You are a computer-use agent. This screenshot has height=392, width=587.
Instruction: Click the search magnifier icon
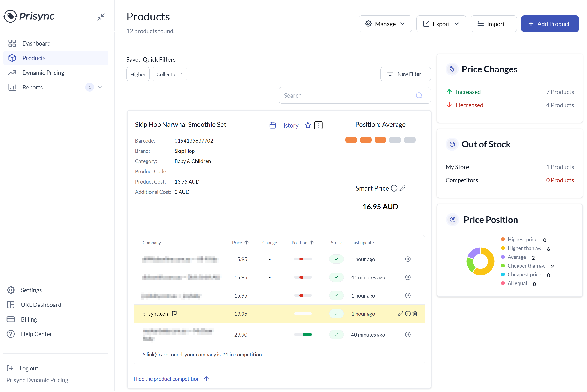point(419,96)
